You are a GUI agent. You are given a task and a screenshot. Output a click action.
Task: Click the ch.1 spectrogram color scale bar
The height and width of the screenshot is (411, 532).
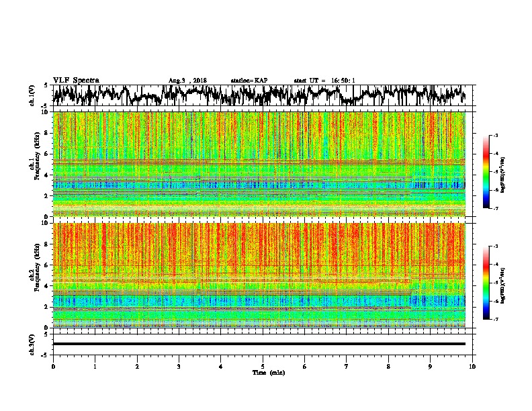coord(486,172)
